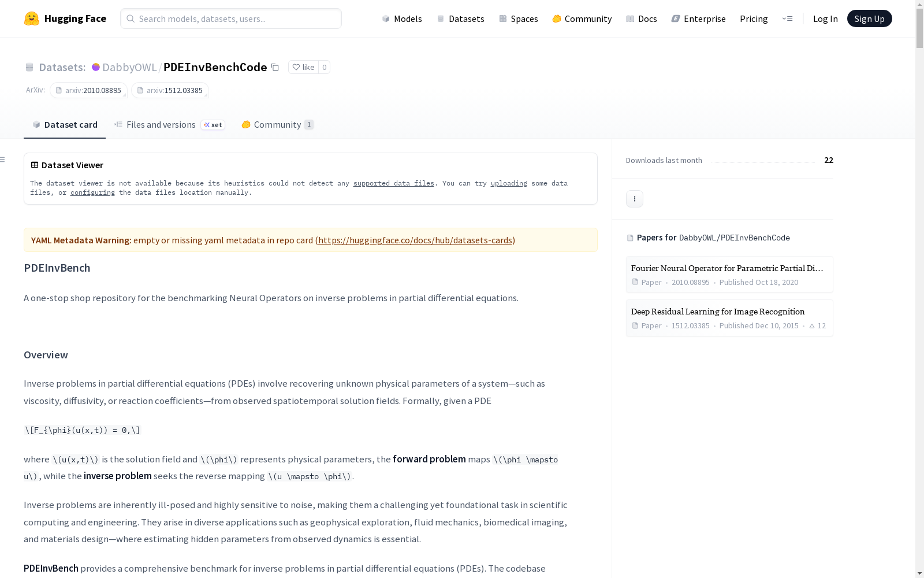This screenshot has width=924, height=578.
Task: Select the Dataset card tab
Action: coord(65,124)
